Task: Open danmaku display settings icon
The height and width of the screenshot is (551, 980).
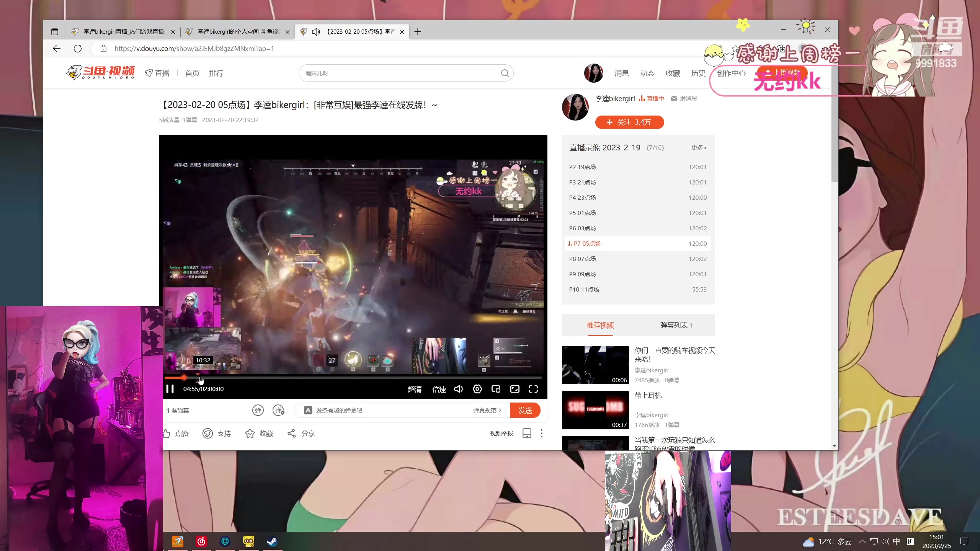Action: click(x=278, y=411)
